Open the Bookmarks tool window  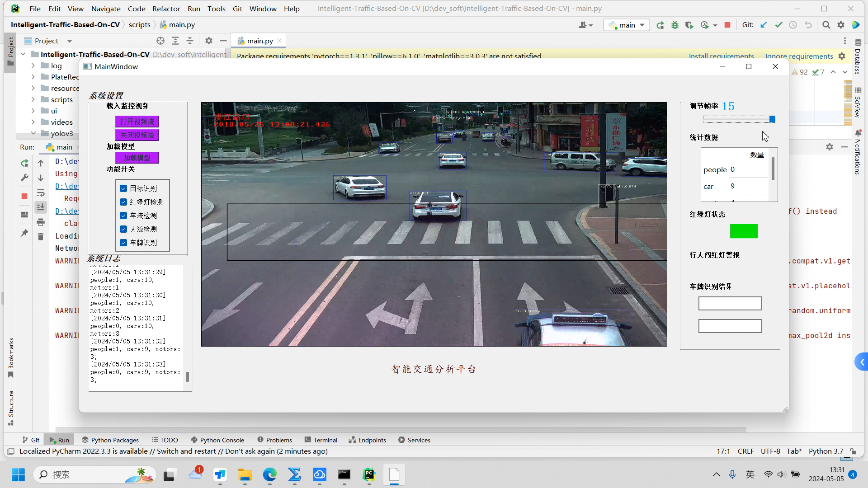(11, 358)
